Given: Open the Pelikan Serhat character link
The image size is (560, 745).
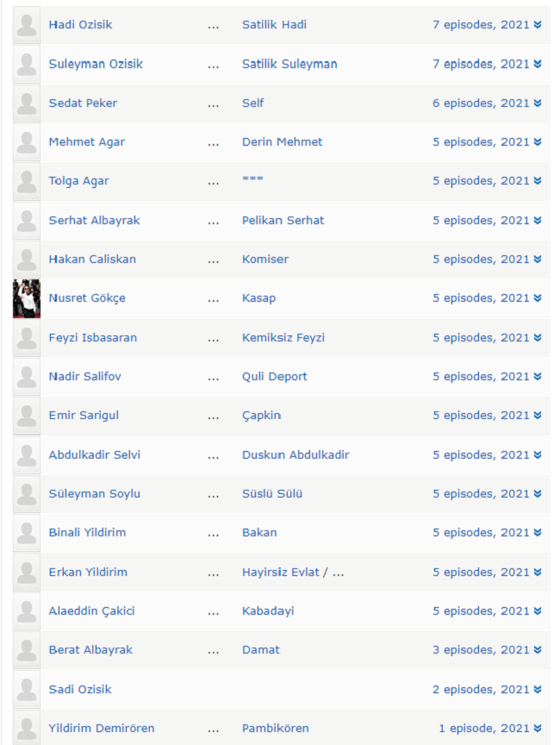Looking at the screenshot, I should pyautogui.click(x=283, y=221).
